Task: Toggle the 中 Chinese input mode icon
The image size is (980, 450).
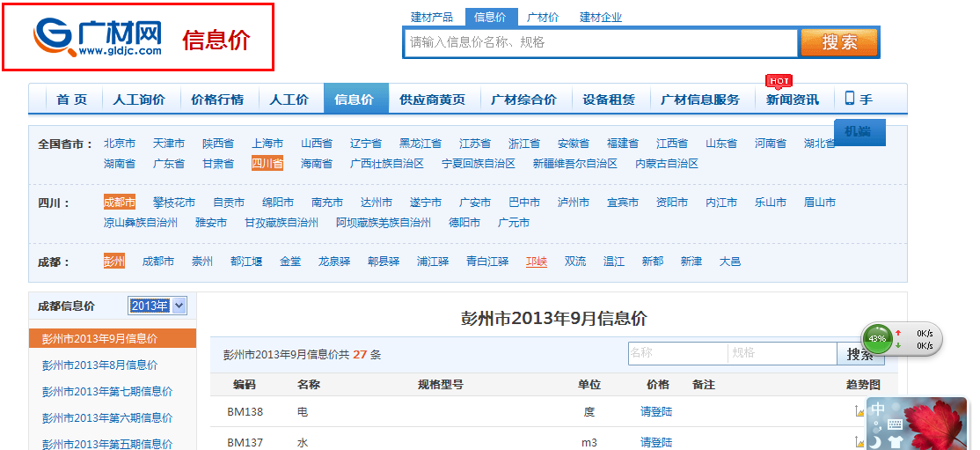Action: pyautogui.click(x=878, y=409)
